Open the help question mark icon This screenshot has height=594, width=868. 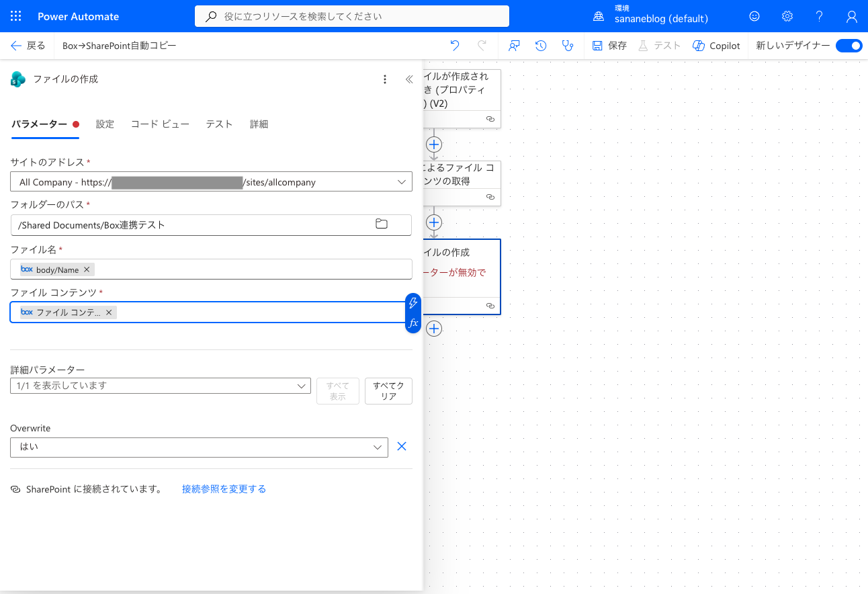coord(820,16)
